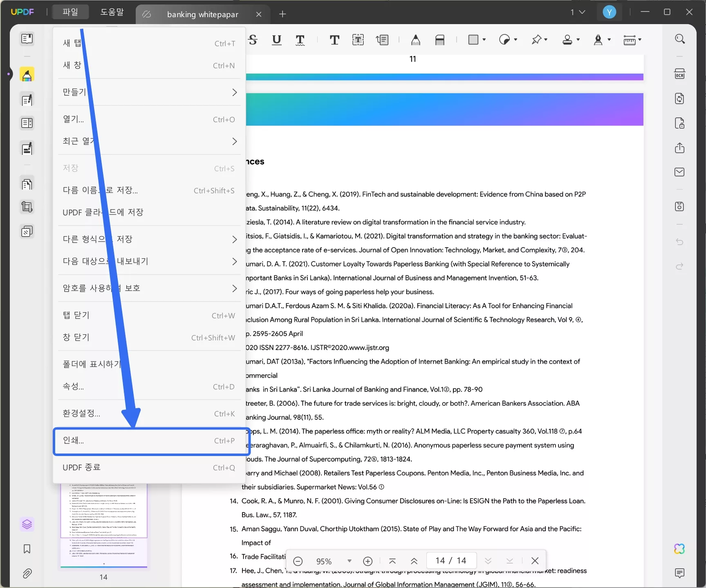Viewport: 706px width, 588px height.
Task: Select the Text comment T tool
Action: [334, 40]
